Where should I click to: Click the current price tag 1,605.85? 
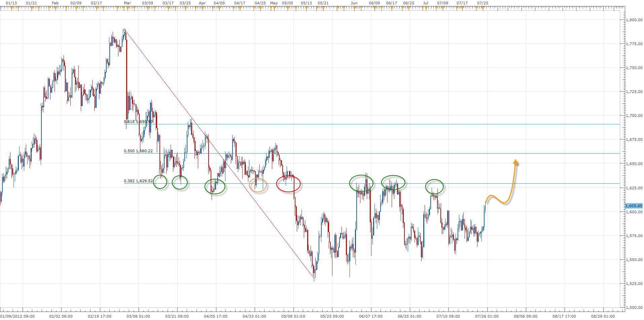[634, 206]
